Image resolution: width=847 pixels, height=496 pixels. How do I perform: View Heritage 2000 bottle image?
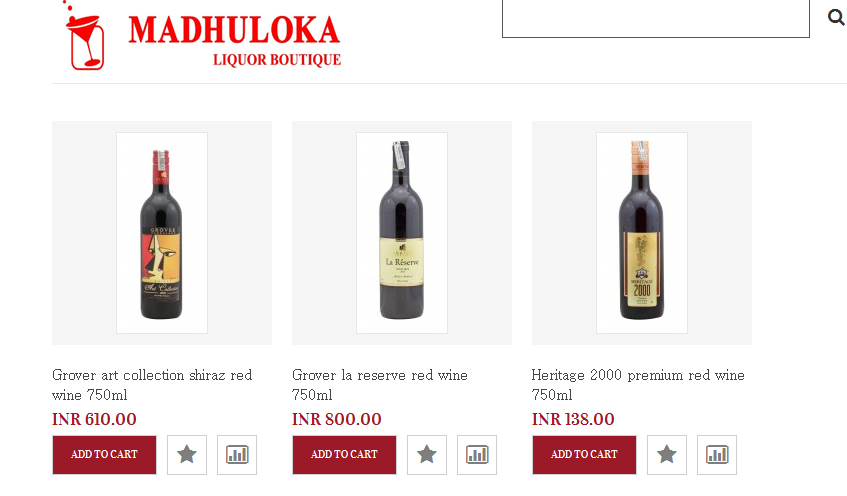642,233
